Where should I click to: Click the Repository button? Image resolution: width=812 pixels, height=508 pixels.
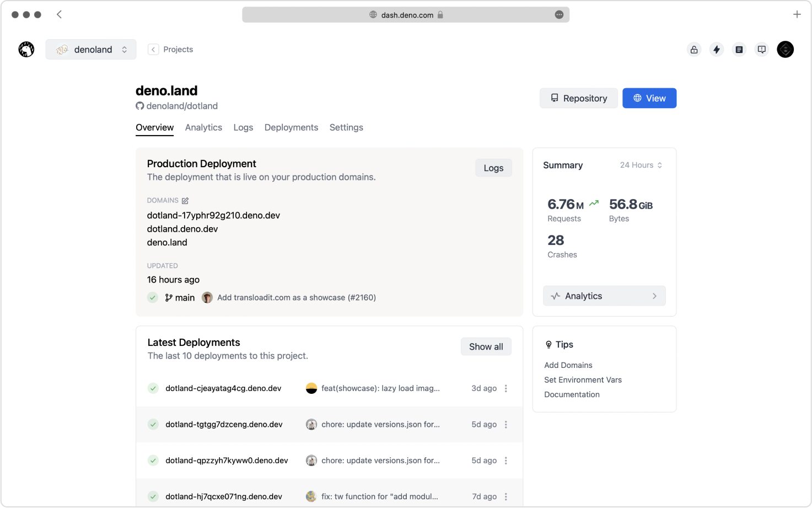tap(579, 98)
